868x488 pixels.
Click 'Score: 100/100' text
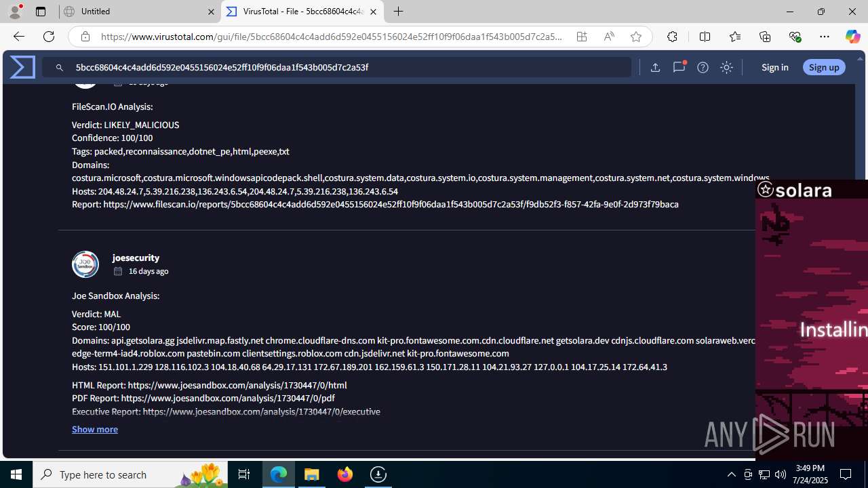(x=101, y=327)
